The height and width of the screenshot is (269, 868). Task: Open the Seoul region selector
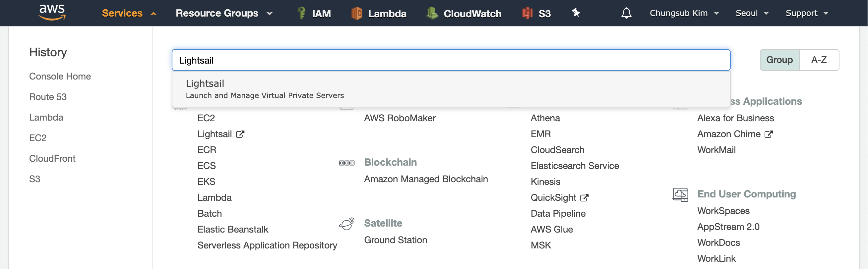tap(752, 13)
